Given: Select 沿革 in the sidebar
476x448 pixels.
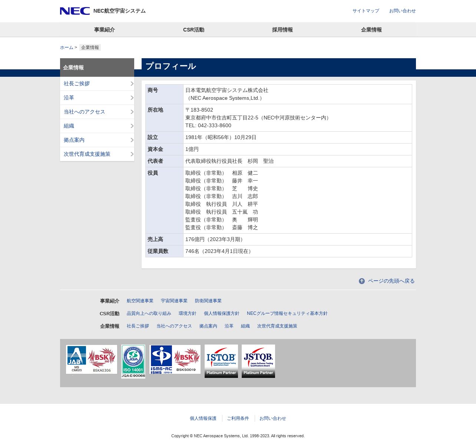Looking at the screenshot, I should click(x=97, y=98).
